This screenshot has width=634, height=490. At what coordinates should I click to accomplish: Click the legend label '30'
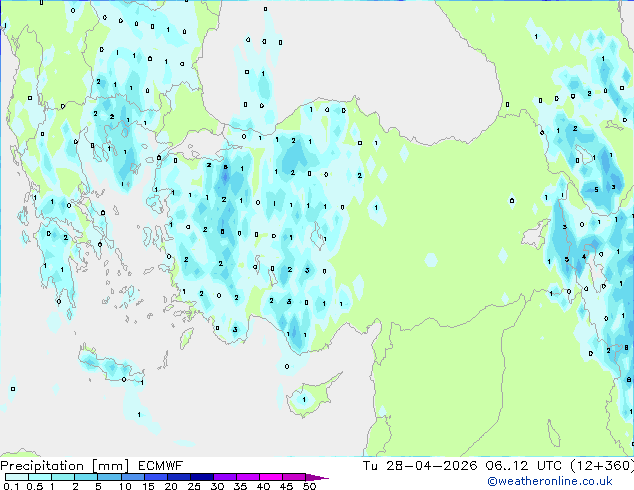pos(217,486)
